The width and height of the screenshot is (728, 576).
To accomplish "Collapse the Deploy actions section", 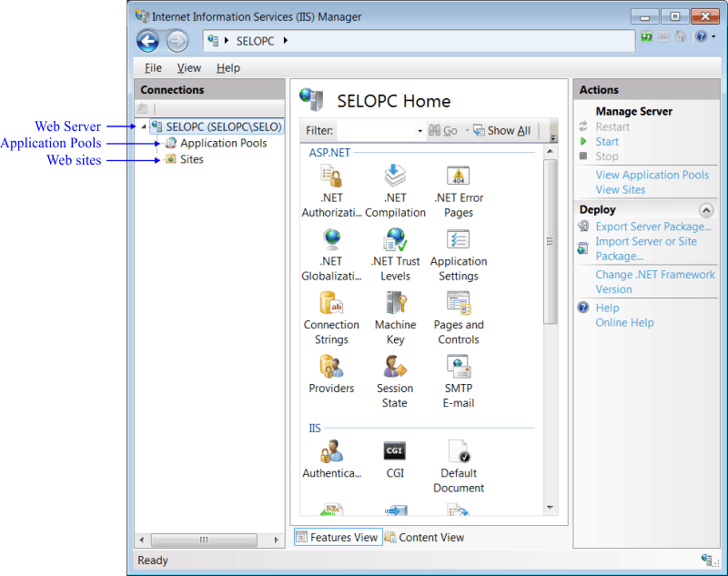I will [x=706, y=210].
